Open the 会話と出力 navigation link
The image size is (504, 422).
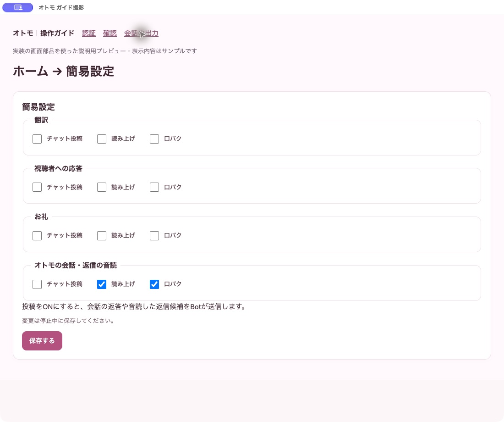(x=142, y=33)
